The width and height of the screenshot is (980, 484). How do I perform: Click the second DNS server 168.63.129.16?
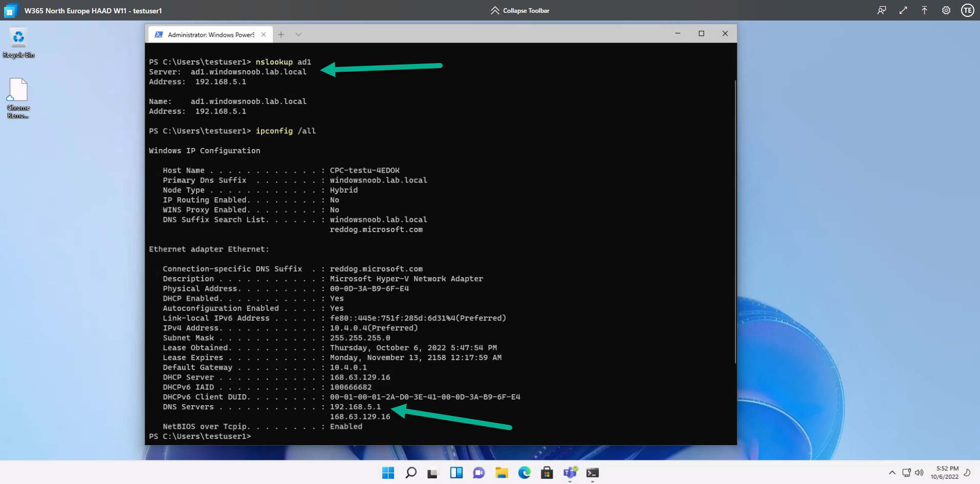(360, 417)
